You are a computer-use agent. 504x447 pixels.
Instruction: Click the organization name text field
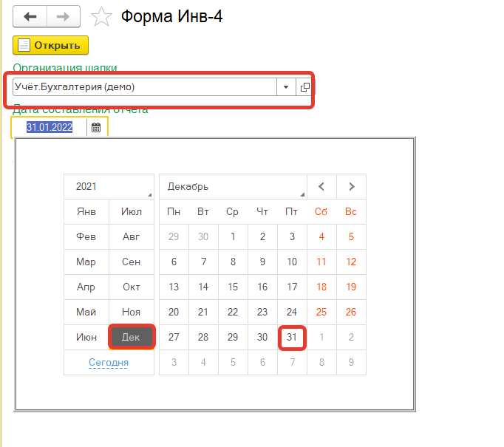(x=144, y=87)
